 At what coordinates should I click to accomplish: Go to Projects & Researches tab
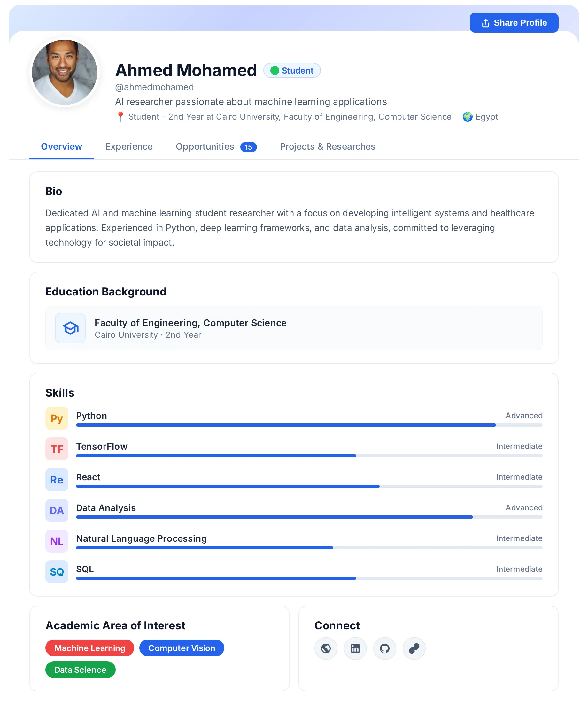coord(327,146)
